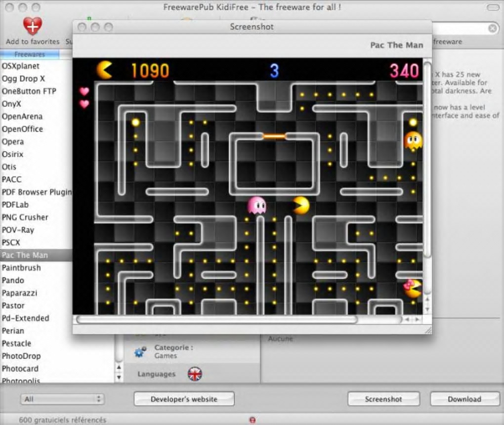Click the resize grip of Screenshot window
Image resolution: width=504 pixels, height=425 pixels.
[x=428, y=330]
